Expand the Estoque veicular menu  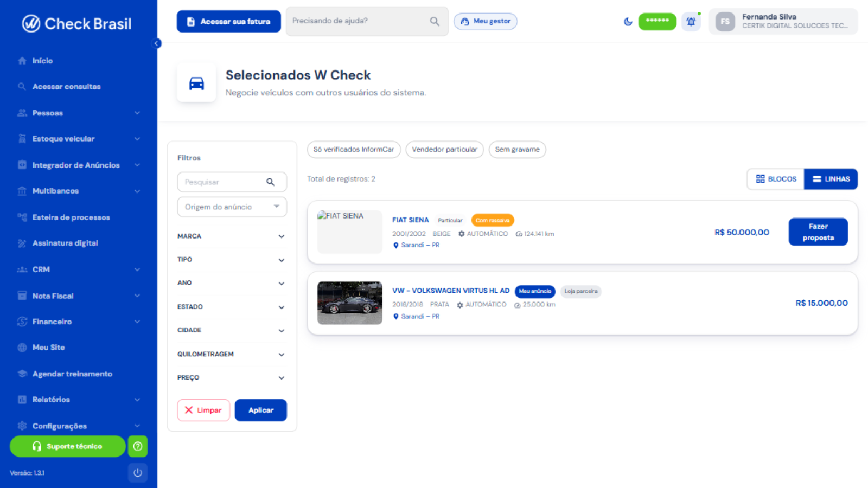pyautogui.click(x=79, y=139)
